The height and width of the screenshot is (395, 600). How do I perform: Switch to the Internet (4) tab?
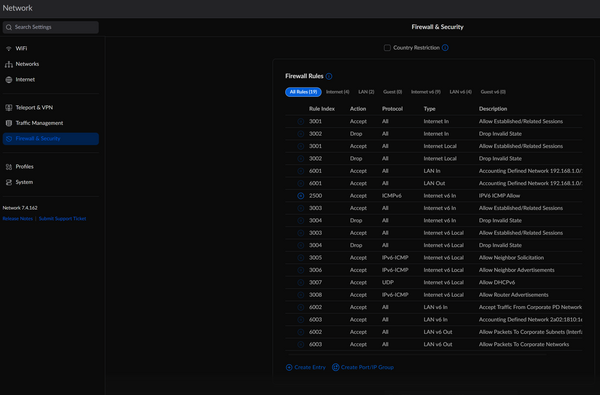[338, 92]
